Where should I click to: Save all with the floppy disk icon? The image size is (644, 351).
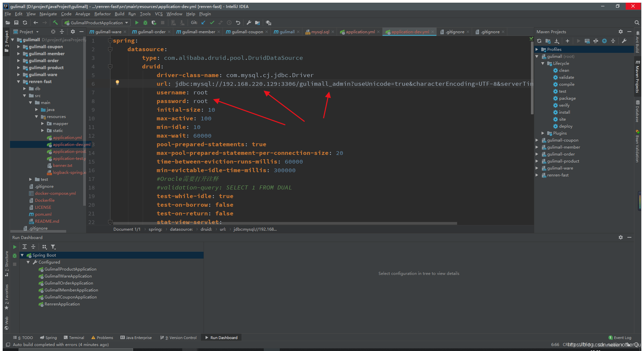[x=16, y=23]
